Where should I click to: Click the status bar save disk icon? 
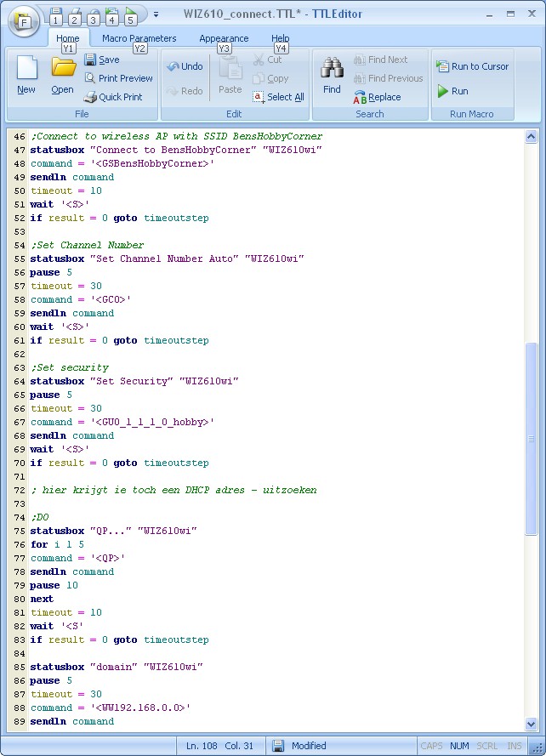click(278, 746)
